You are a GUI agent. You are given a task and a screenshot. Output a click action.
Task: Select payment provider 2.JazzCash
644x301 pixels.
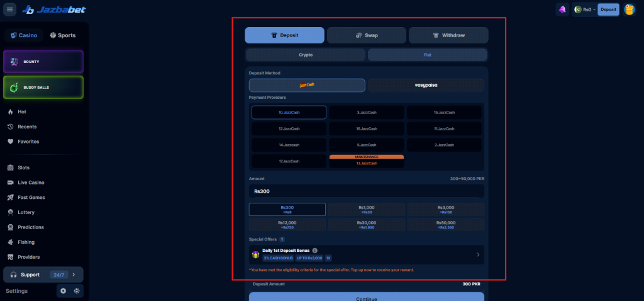[x=444, y=145]
